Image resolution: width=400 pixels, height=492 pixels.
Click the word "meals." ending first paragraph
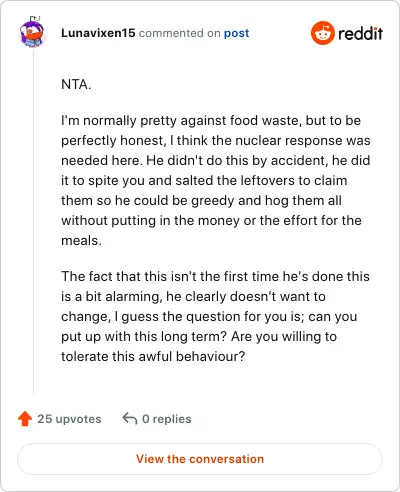click(x=81, y=240)
